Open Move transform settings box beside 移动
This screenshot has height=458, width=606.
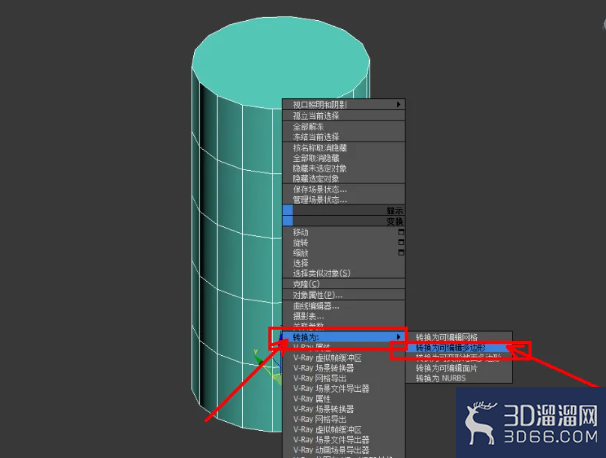pos(401,232)
